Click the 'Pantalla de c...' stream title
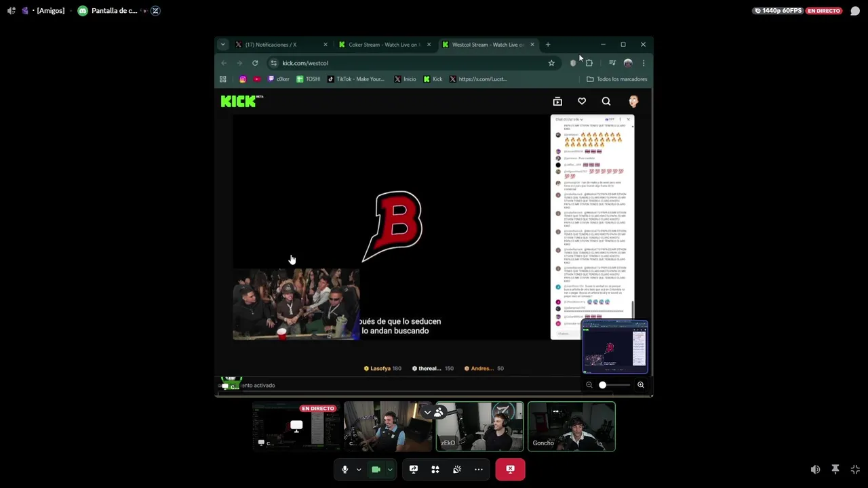The height and width of the screenshot is (488, 868). pyautogui.click(x=115, y=11)
